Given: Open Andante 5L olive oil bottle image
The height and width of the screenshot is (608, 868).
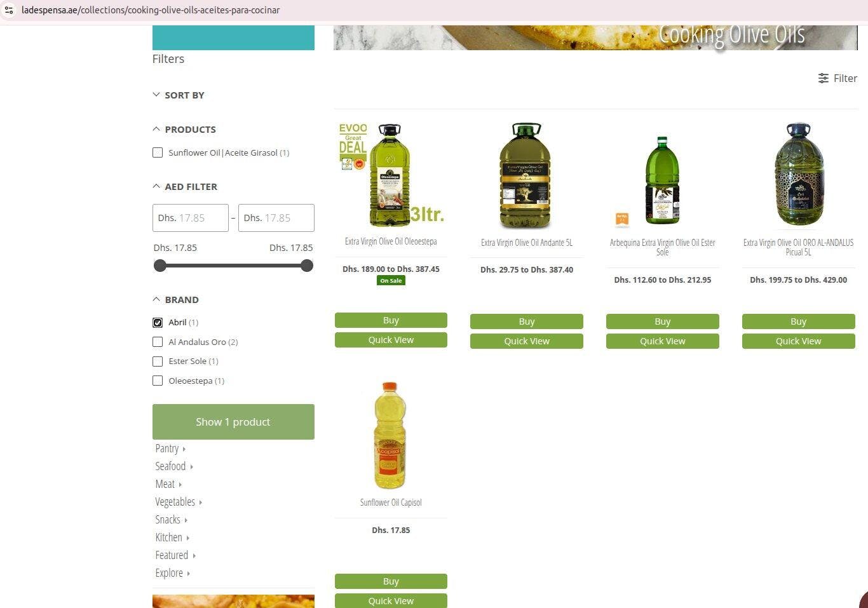Looking at the screenshot, I should pos(526,176).
